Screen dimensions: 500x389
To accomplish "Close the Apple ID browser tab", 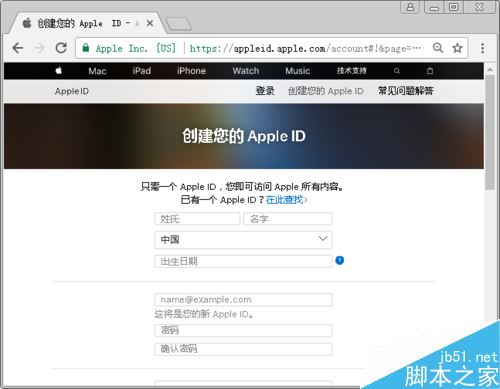I will point(150,23).
